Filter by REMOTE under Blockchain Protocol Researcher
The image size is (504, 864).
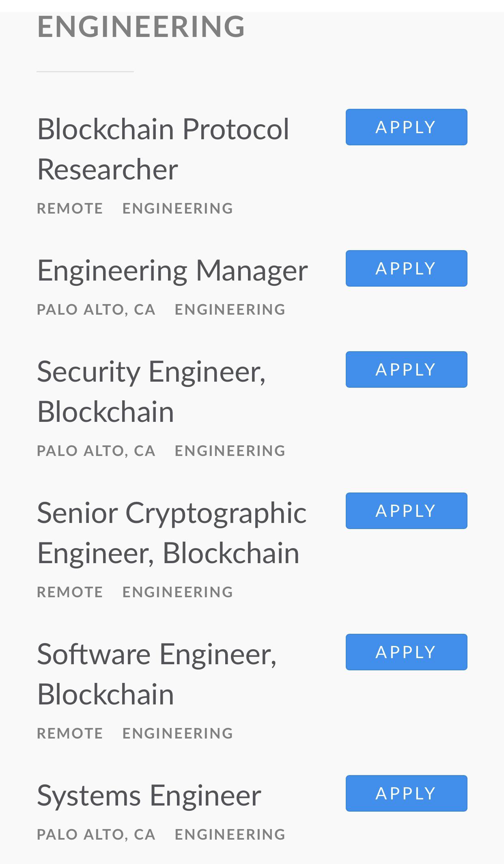pos(70,208)
